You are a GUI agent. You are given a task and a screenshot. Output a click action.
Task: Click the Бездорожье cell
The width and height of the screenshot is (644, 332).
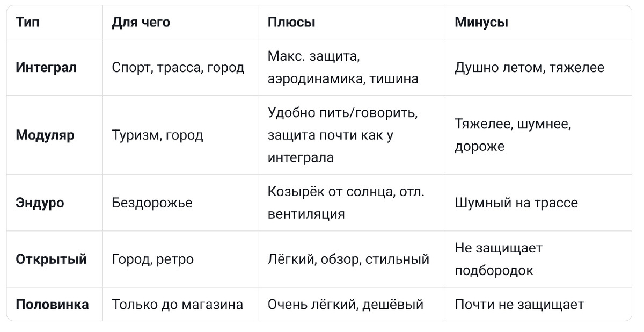point(152,203)
